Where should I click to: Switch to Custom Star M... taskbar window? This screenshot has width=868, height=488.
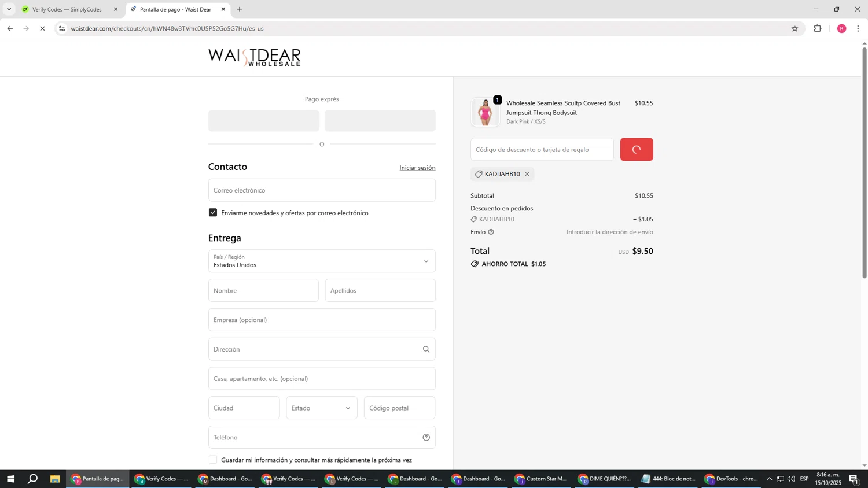[541, 479]
